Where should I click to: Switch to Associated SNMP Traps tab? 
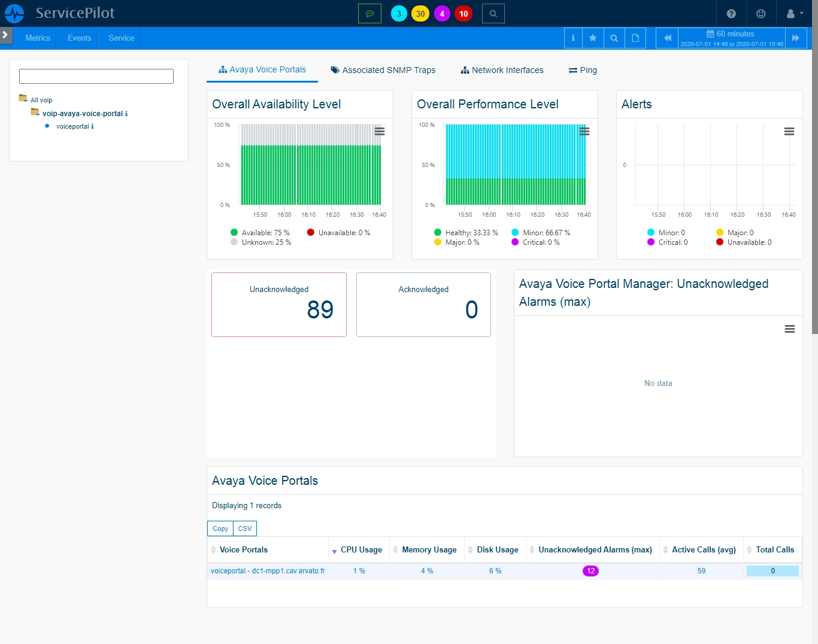[383, 70]
